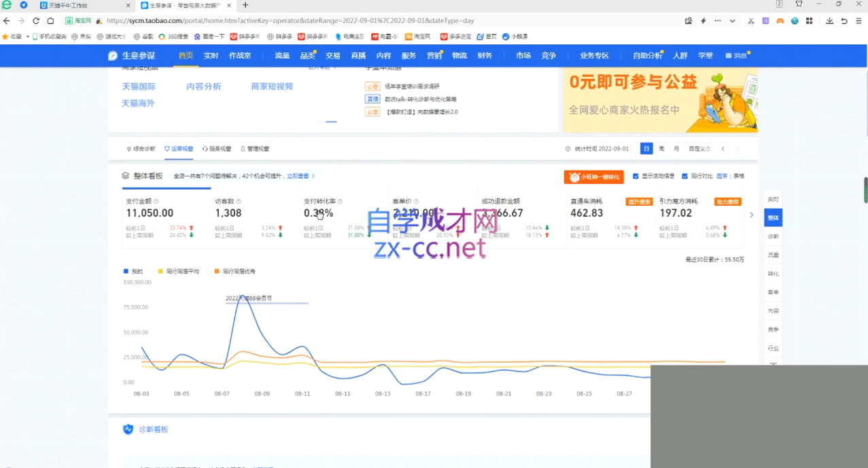Open the 立即查看 link
This screenshot has height=468, width=868.
(x=299, y=176)
